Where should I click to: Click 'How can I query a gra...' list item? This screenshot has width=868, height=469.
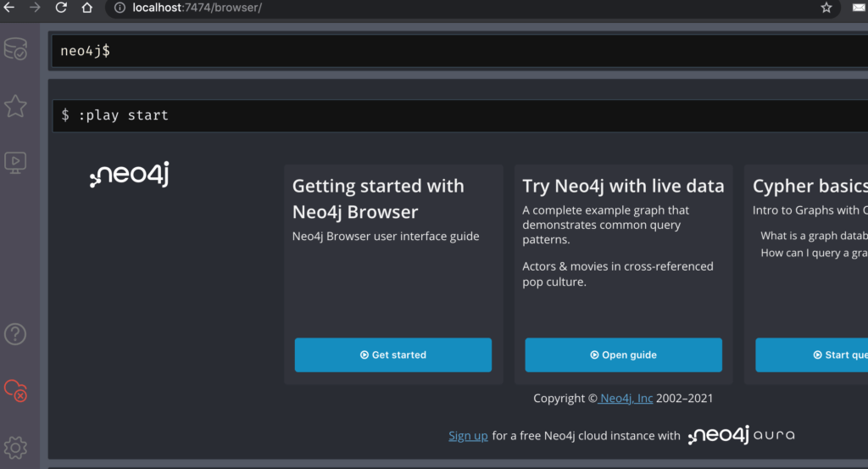coord(814,253)
